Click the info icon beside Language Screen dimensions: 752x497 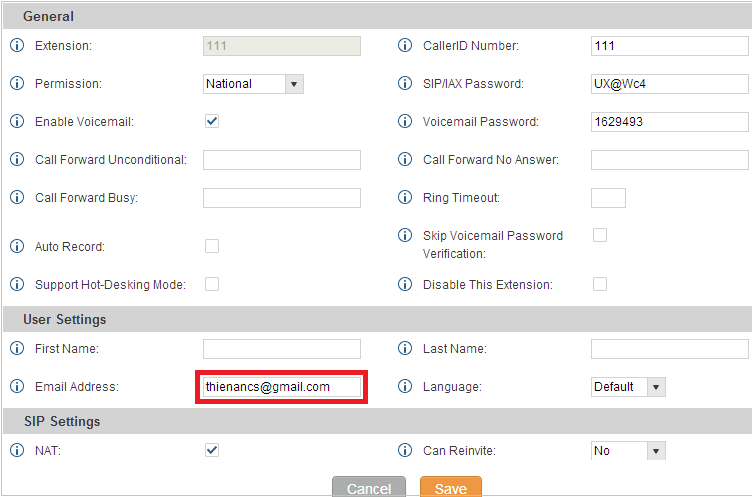coord(405,386)
